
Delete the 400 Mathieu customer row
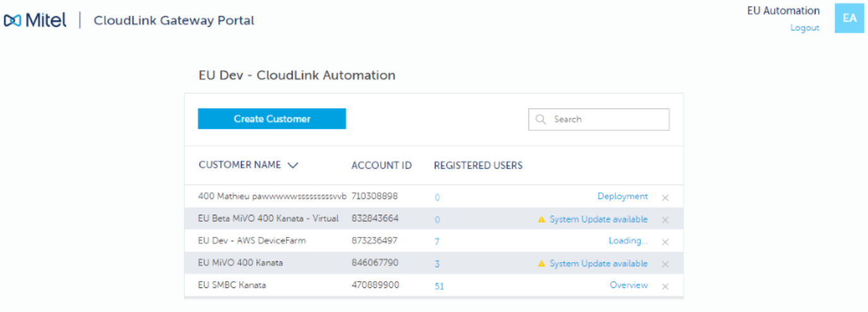665,198
